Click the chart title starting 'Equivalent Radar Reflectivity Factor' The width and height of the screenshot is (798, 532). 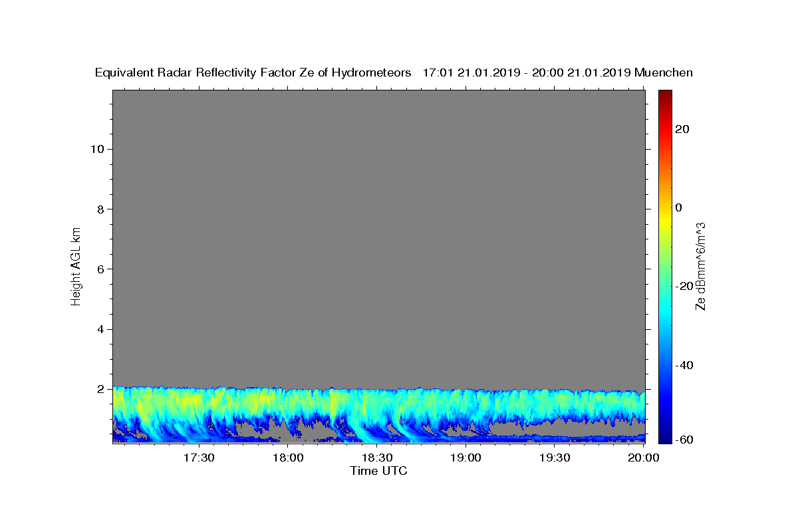394,72
